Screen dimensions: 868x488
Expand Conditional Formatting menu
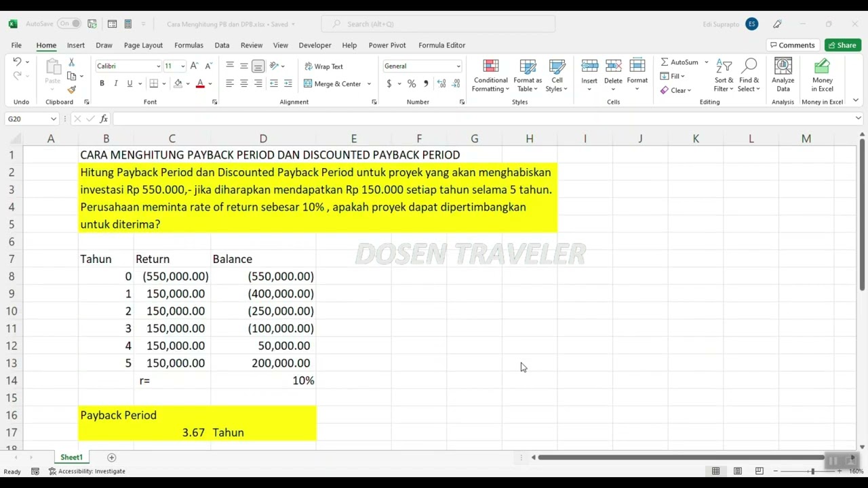(491, 75)
